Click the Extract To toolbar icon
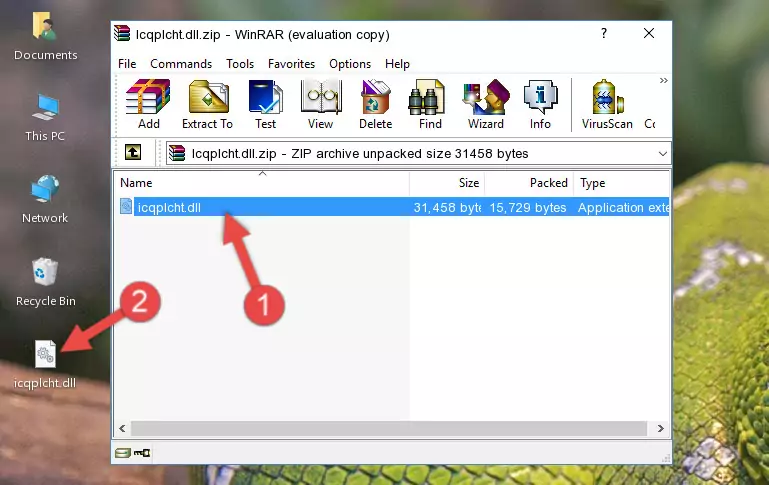Screen dimensions: 769x485 (207, 104)
